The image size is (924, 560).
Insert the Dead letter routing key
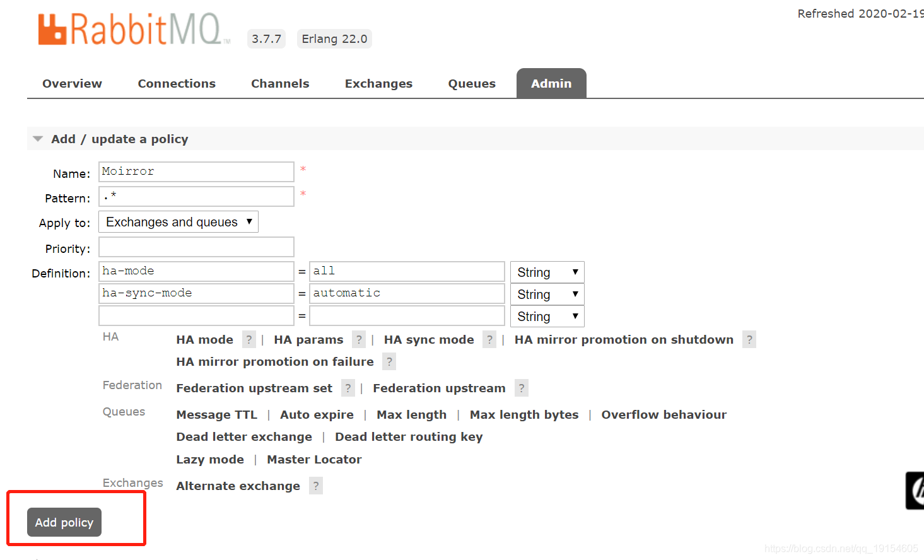click(409, 437)
